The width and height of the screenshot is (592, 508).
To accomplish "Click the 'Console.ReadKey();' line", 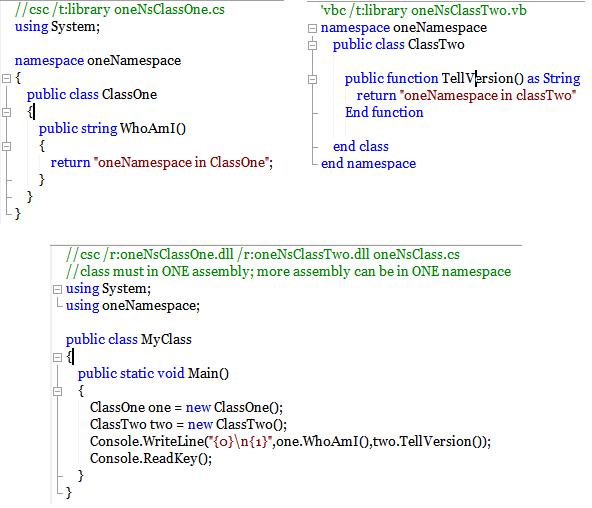I will [151, 459].
